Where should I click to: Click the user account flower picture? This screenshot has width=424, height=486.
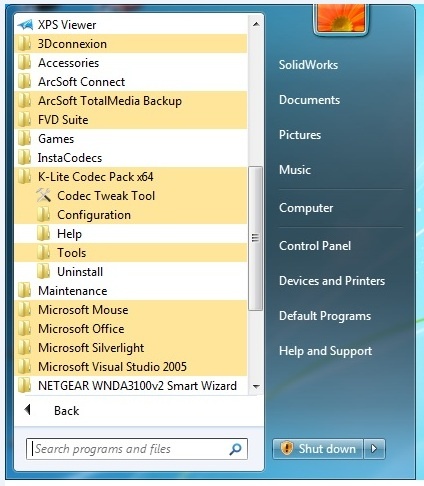(340, 18)
